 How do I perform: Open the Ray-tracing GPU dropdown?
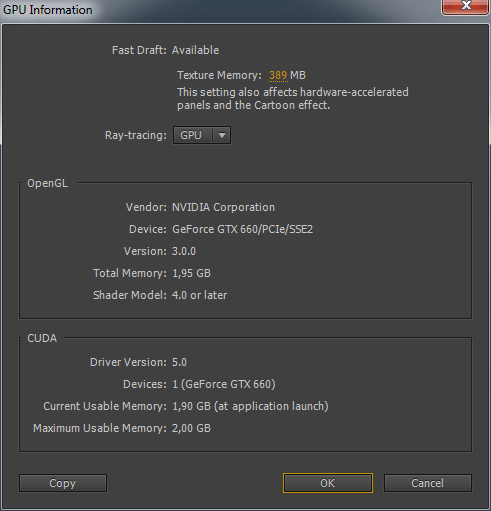pos(202,135)
